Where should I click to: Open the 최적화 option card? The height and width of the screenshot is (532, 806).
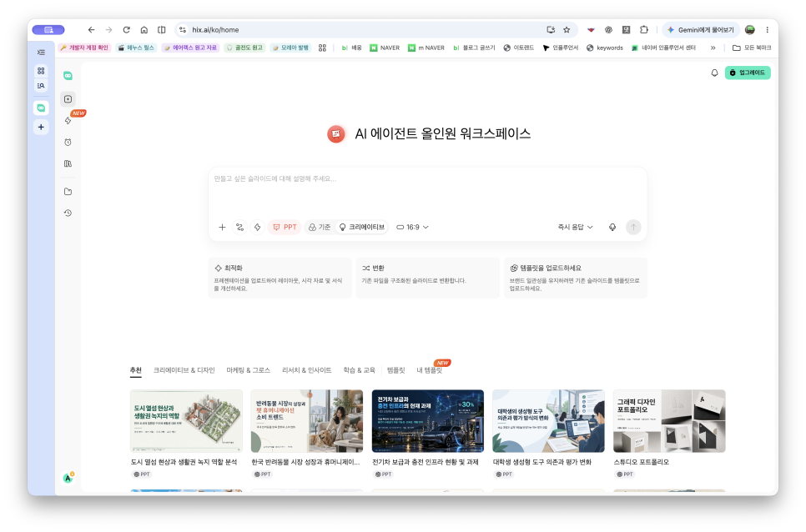point(280,278)
